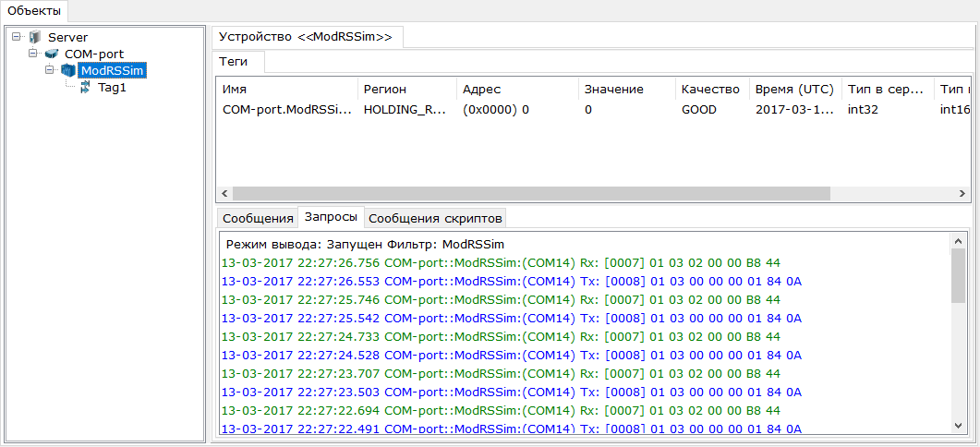Viewport: 980px width, 447px height.
Task: Select the COM-port.ModRSSi... tag name cell
Action: [287, 109]
